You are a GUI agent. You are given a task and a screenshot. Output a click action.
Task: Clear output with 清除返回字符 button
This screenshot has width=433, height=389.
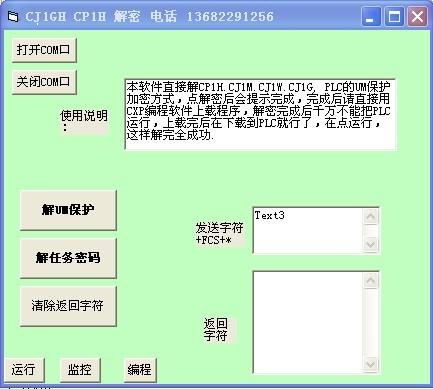pos(68,306)
